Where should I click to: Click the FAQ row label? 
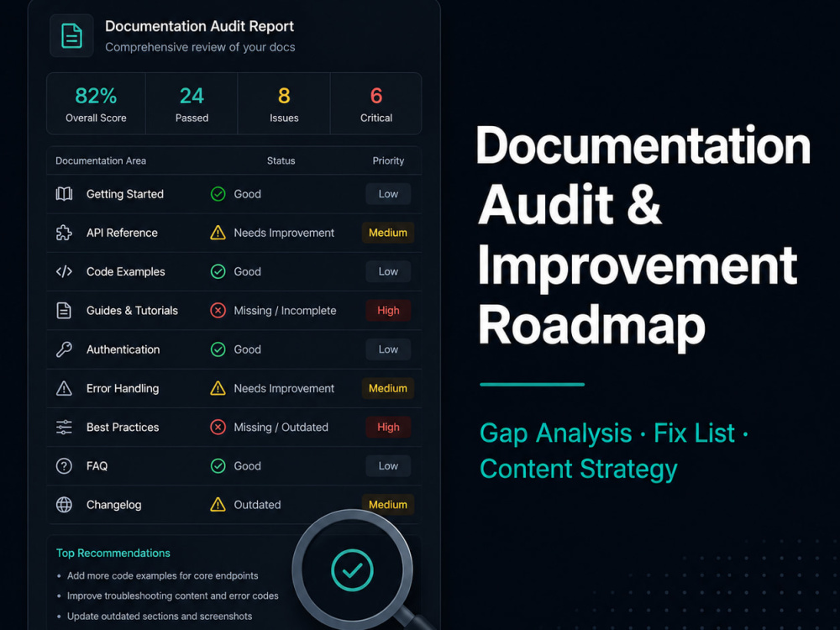click(97, 465)
